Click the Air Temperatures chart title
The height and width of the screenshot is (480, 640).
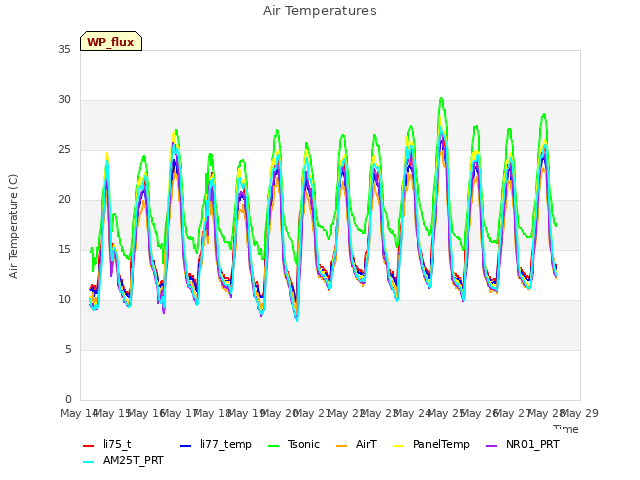coord(320,11)
